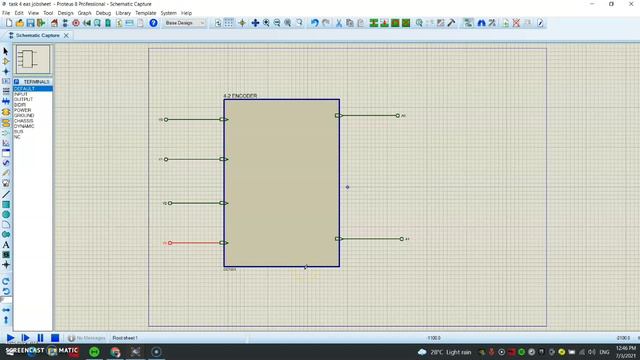640x360 pixels.
Task: Activate Terminals Mode in the sidebar
Action: [6, 123]
